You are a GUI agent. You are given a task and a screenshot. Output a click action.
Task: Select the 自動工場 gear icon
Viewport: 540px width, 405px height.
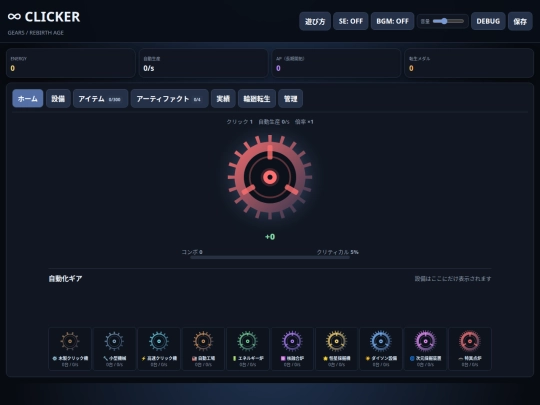(x=203, y=341)
